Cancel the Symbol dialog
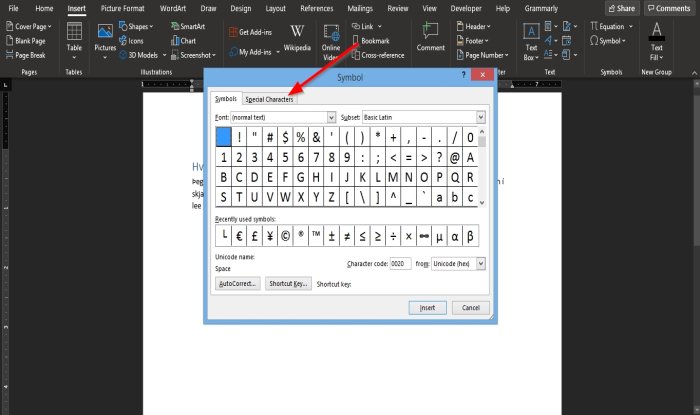The width and height of the screenshot is (700, 415). click(x=471, y=307)
